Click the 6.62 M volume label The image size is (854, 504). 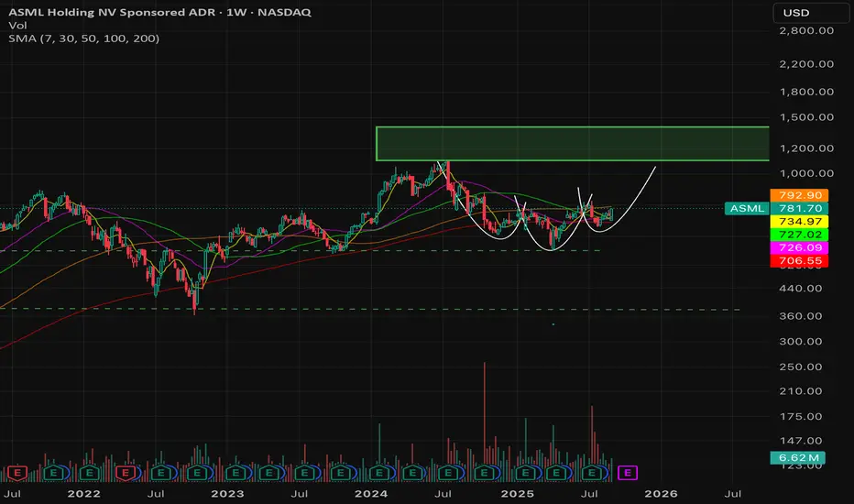pyautogui.click(x=798, y=457)
